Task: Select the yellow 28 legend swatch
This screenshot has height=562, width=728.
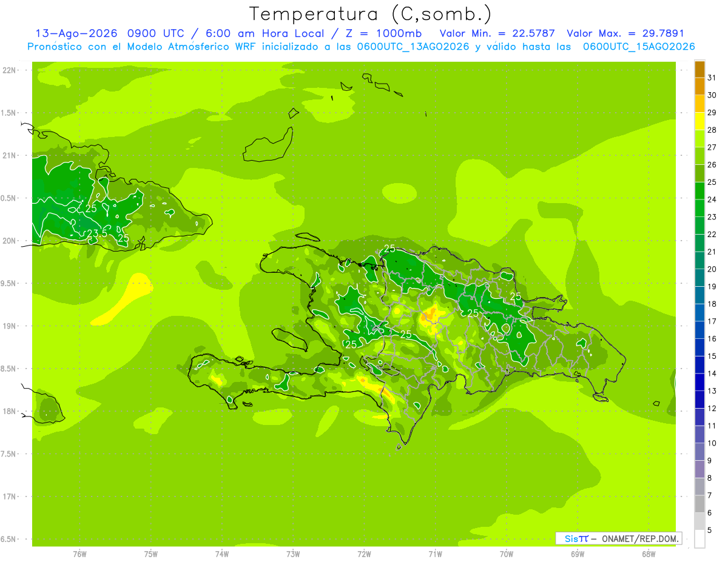Action: point(699,122)
